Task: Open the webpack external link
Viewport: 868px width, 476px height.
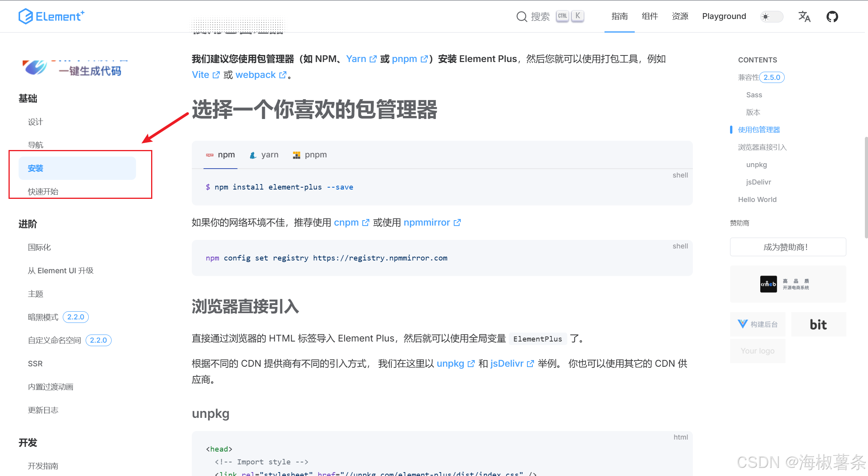Action: pyautogui.click(x=256, y=74)
